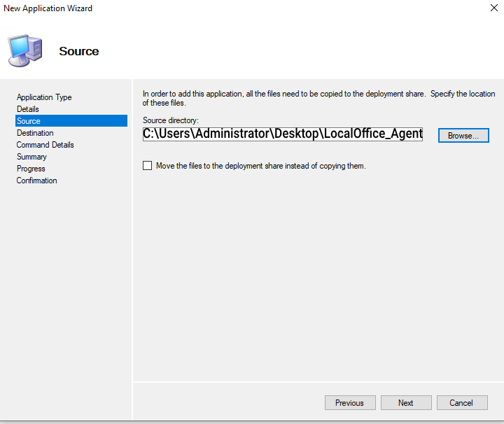Click the Source page heading
The width and height of the screenshot is (504, 424).
pyautogui.click(x=79, y=51)
